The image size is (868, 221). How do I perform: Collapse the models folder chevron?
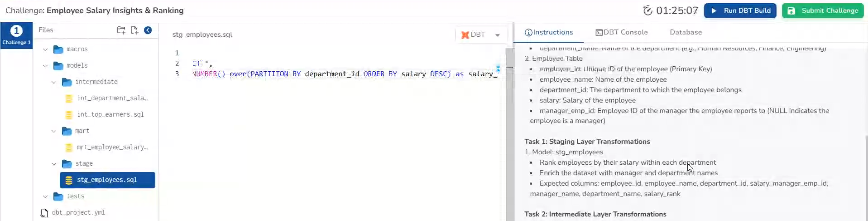pyautogui.click(x=45, y=66)
